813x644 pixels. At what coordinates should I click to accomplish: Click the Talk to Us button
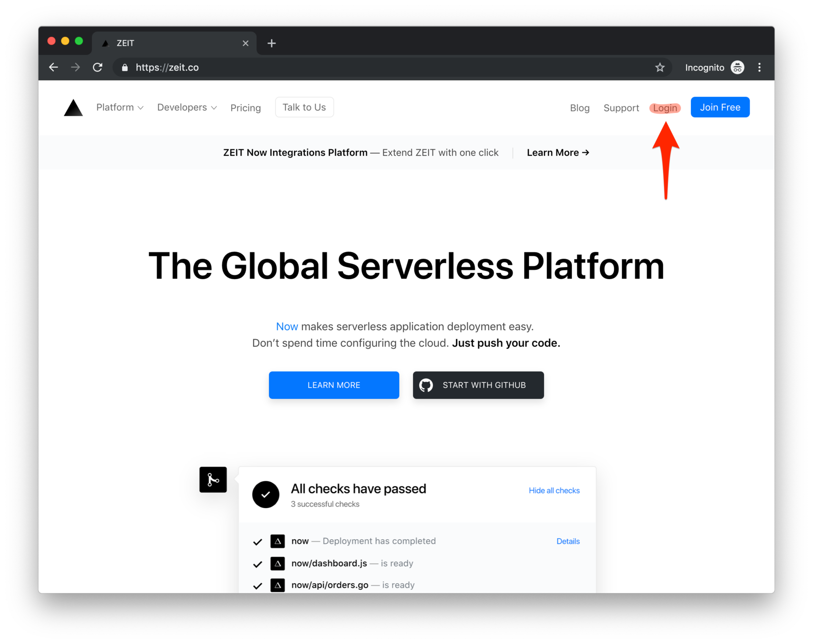pos(304,107)
